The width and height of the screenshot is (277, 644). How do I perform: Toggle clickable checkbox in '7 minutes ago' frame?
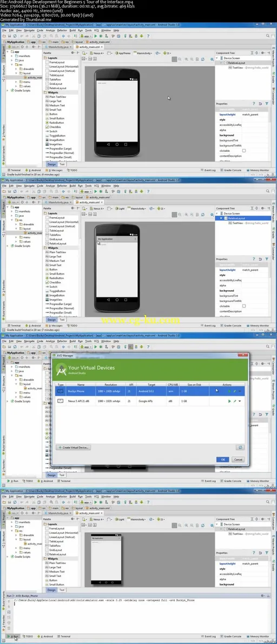tap(243, 306)
